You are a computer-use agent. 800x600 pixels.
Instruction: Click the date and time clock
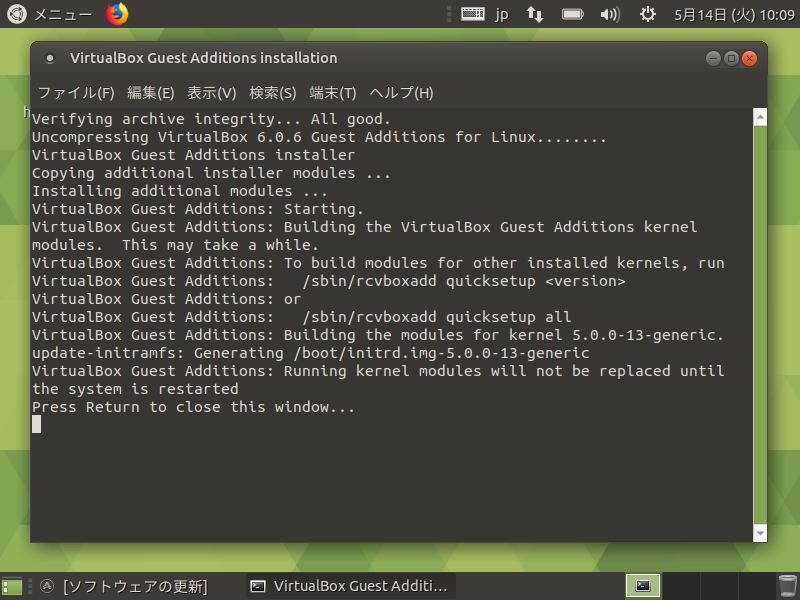coord(734,14)
